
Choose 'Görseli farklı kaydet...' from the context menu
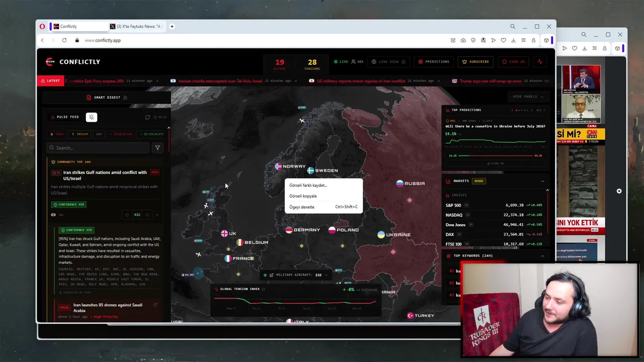pos(324,186)
